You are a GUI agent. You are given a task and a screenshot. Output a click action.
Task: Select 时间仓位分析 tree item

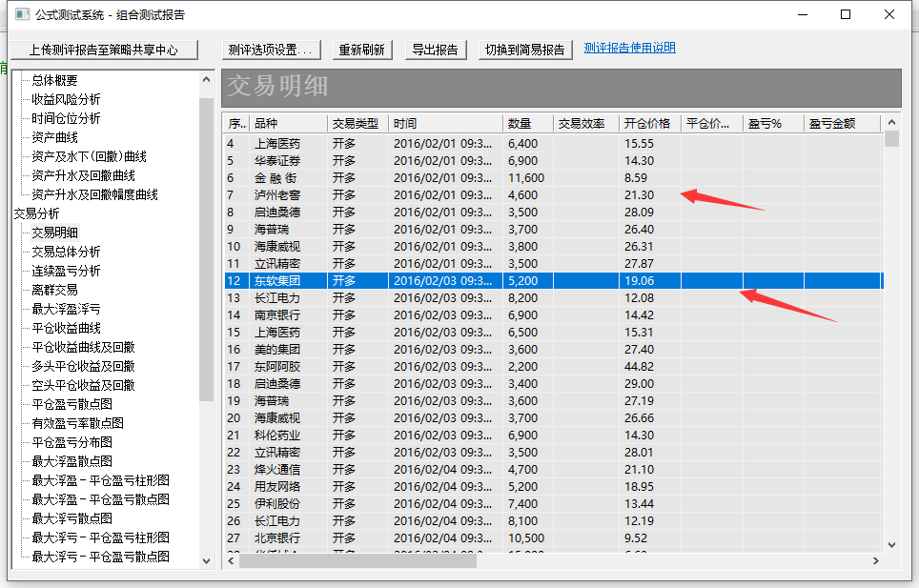[66, 118]
